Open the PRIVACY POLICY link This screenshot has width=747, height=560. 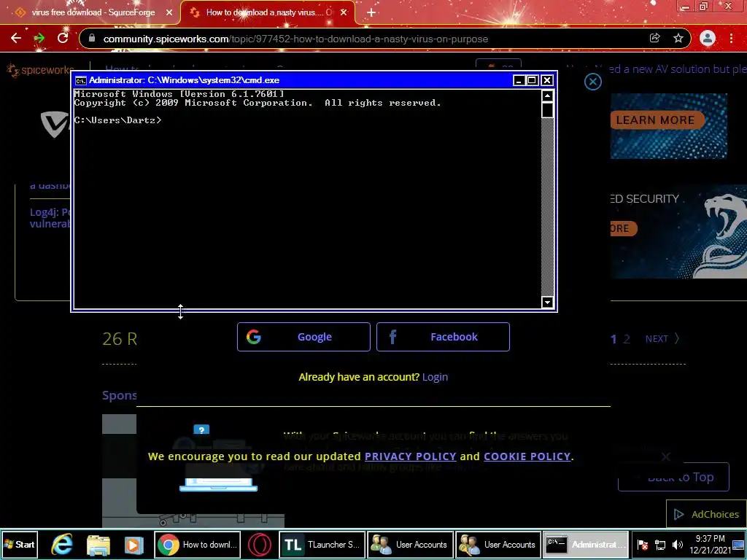[x=411, y=456]
